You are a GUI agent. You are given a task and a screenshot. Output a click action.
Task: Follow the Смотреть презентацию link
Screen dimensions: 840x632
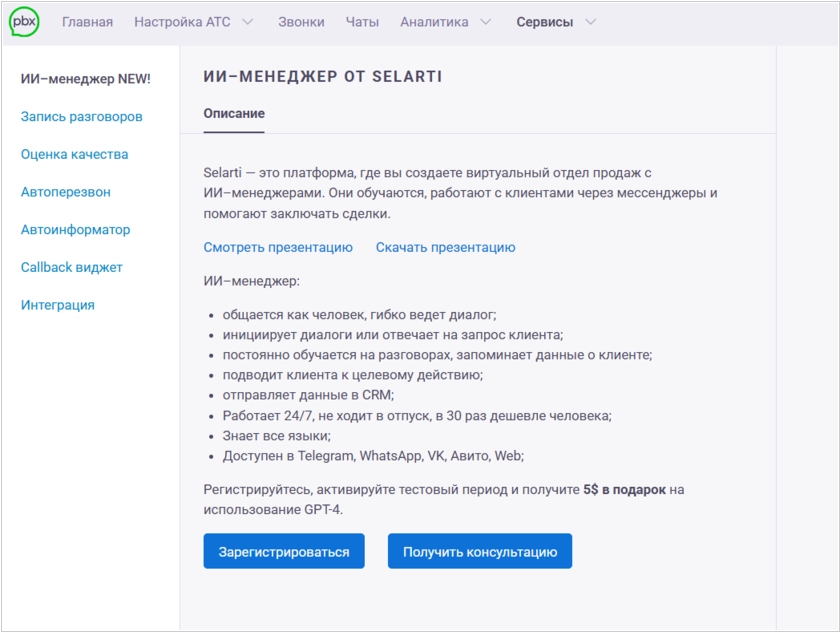point(278,247)
